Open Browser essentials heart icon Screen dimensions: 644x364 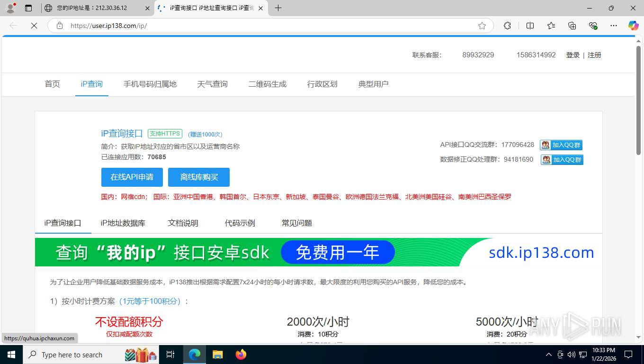[593, 26]
